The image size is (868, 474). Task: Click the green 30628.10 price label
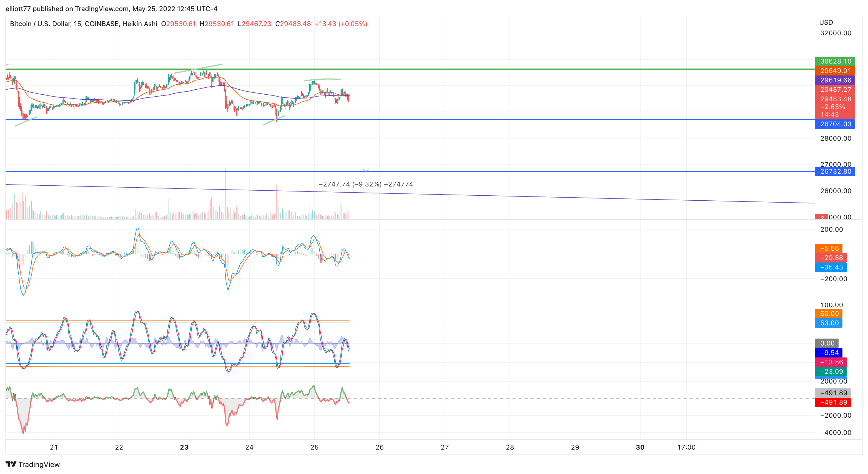point(835,61)
